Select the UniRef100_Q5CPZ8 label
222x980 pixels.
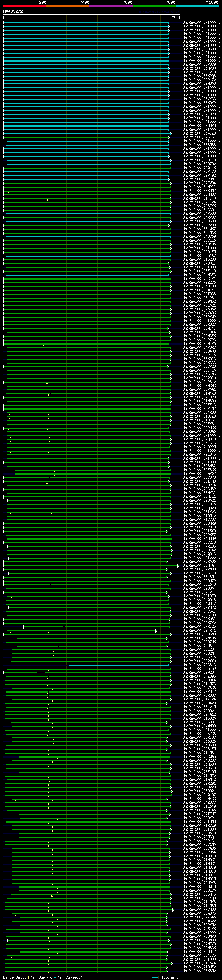click(x=199, y=366)
